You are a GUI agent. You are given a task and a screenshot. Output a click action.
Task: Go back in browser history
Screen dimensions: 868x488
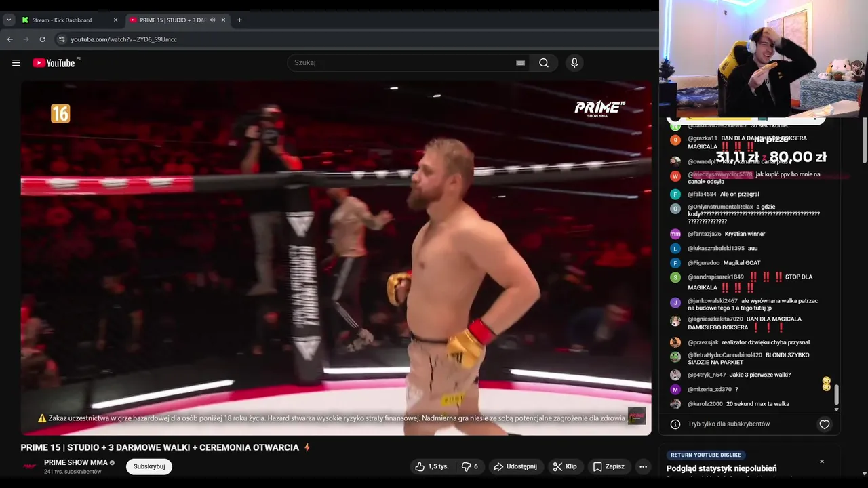[x=10, y=39]
